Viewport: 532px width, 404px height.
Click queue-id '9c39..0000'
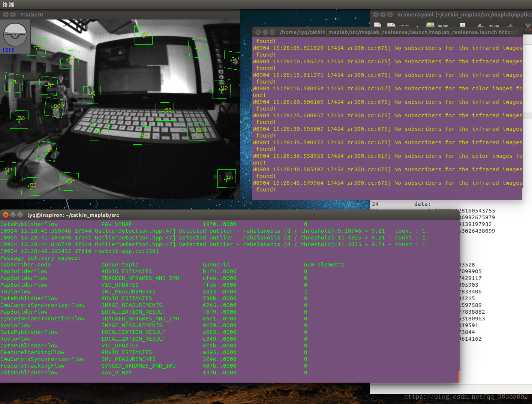pyautogui.click(x=220, y=325)
